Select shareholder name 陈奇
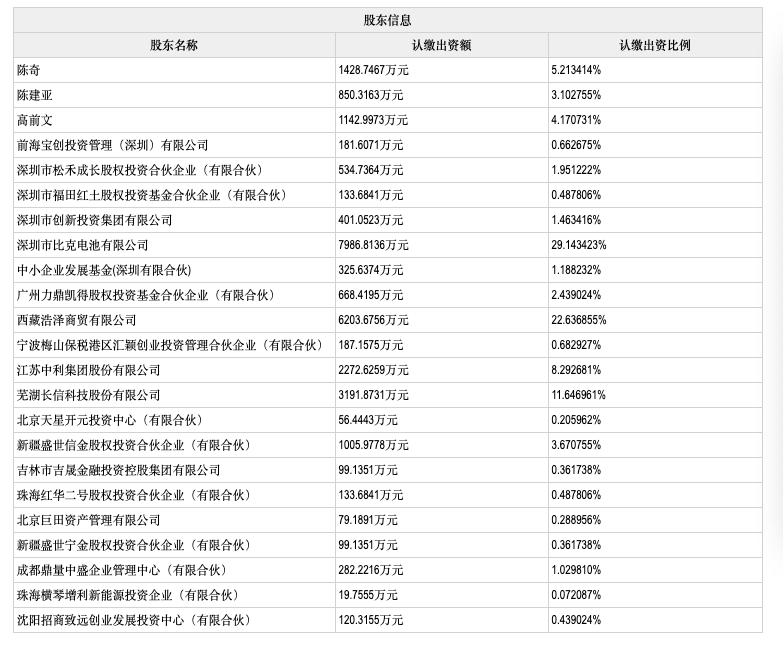783x646 pixels. point(28,70)
